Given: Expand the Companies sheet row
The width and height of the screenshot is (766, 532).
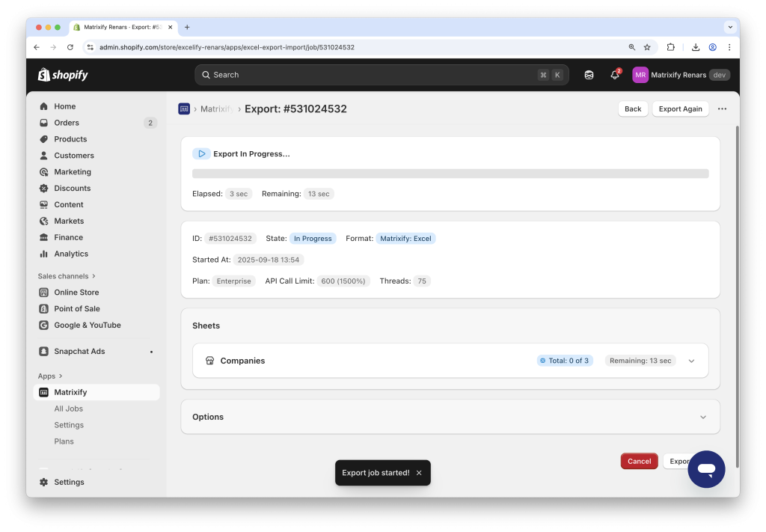Looking at the screenshot, I should [x=691, y=360].
